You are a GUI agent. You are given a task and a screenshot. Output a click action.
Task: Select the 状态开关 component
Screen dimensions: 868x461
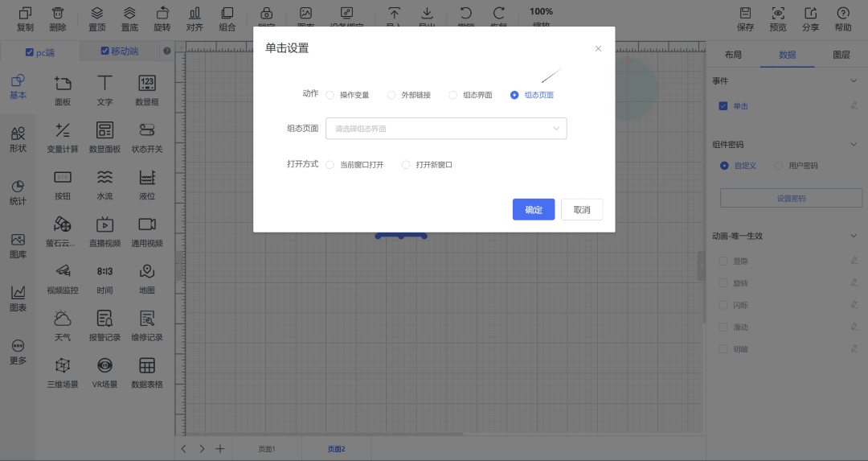147,138
